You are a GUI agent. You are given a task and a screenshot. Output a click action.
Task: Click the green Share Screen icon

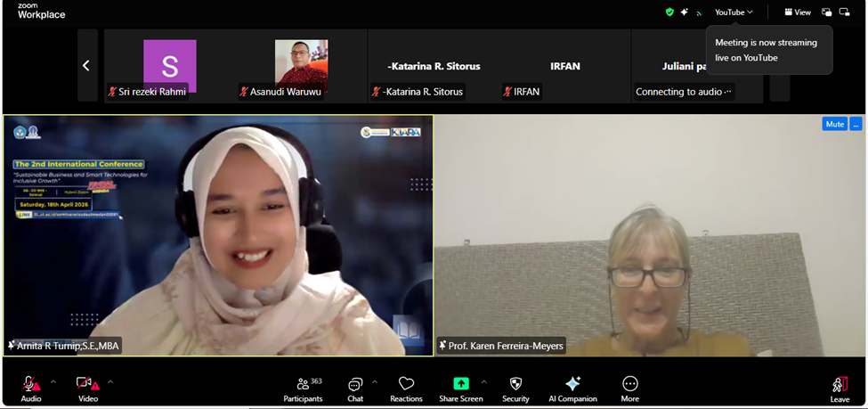coord(460,383)
